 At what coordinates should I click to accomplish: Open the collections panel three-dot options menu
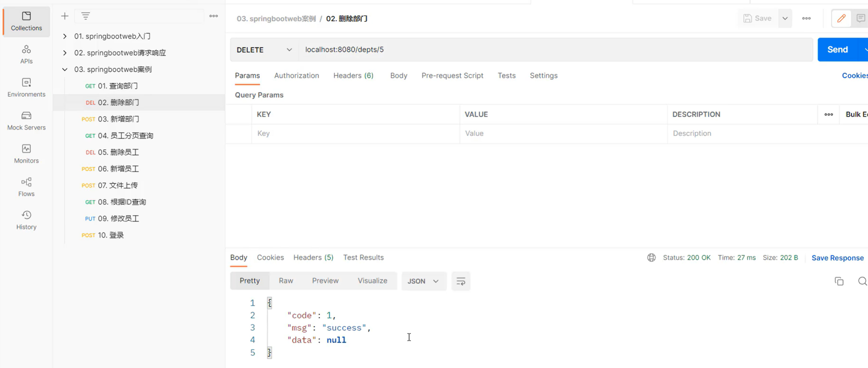point(213,16)
